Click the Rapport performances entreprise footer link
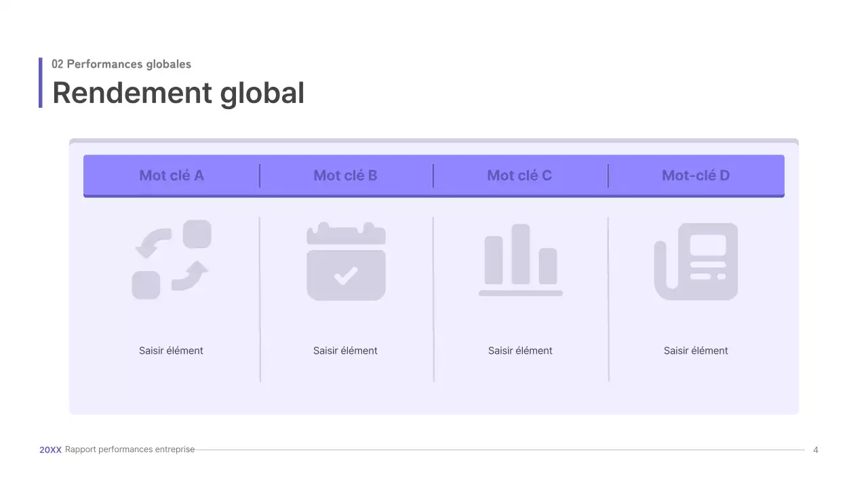The height and width of the screenshot is (488, 868). pyautogui.click(x=129, y=449)
